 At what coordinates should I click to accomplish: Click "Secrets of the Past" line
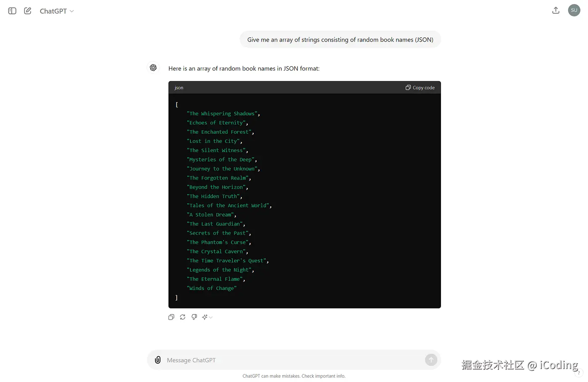219,234
